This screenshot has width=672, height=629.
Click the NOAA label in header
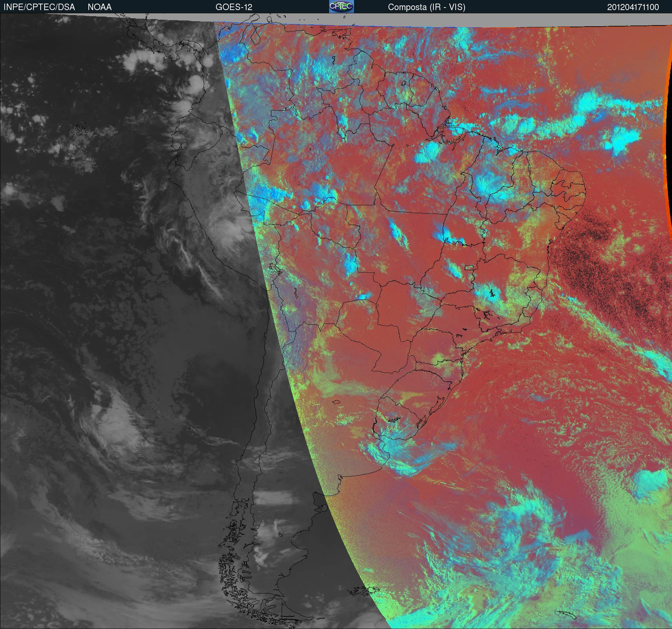point(100,7)
